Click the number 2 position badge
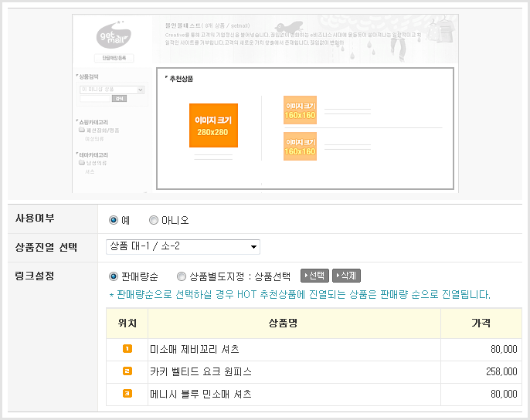Screen dimensions: 530x420 click(127, 371)
